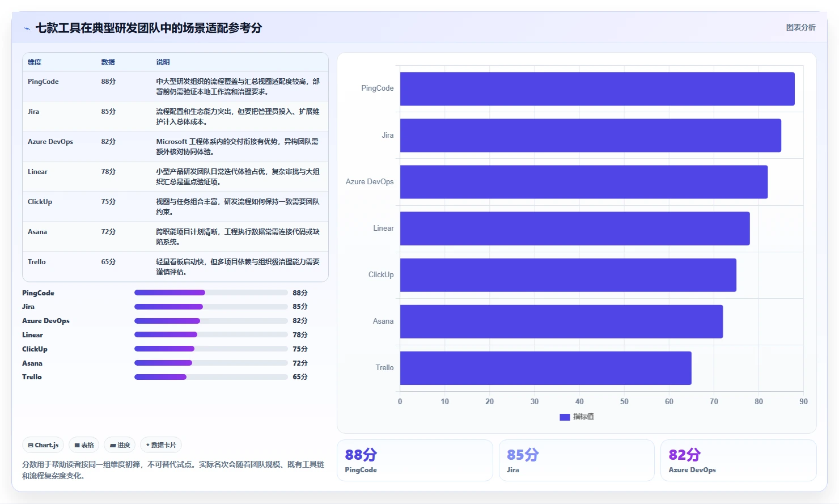Screen dimensions: 839x504
Task: Click the Asana bar in the chart
Action: [x=561, y=321]
